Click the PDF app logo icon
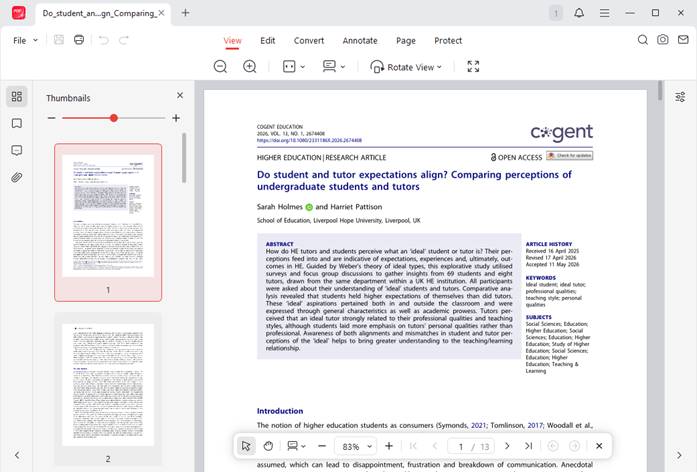This screenshot has height=472, width=697. point(18,13)
